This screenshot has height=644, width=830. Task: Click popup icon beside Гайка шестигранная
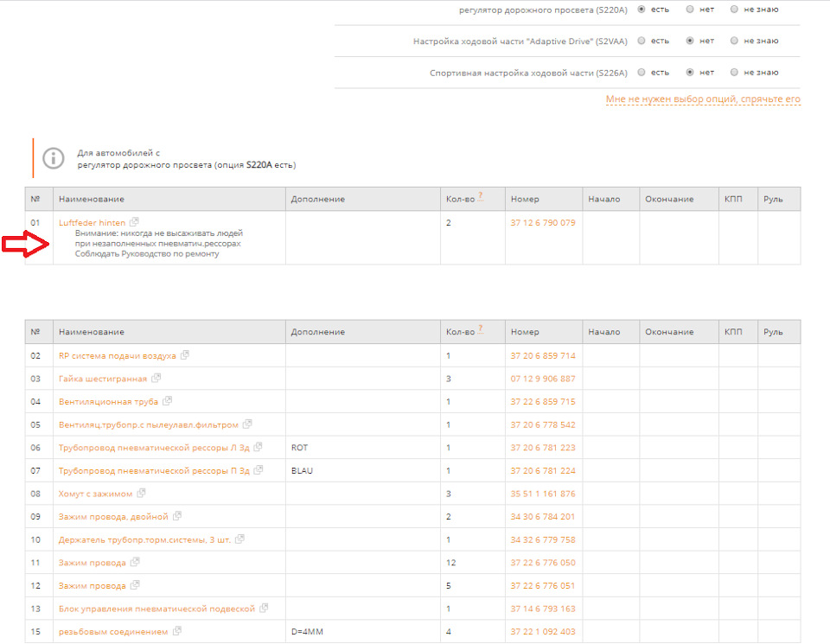pos(156,379)
